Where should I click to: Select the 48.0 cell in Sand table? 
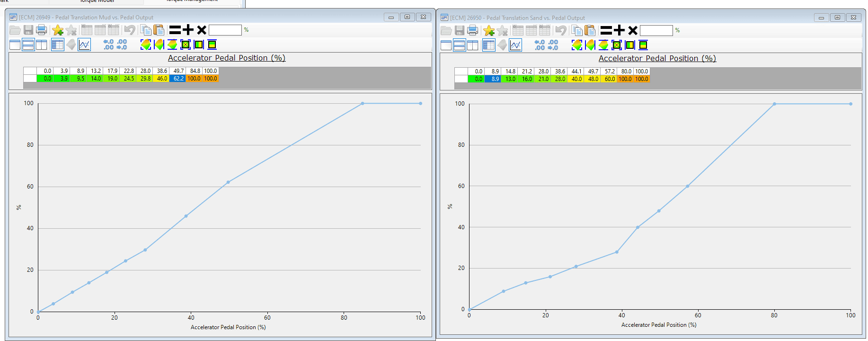592,79
